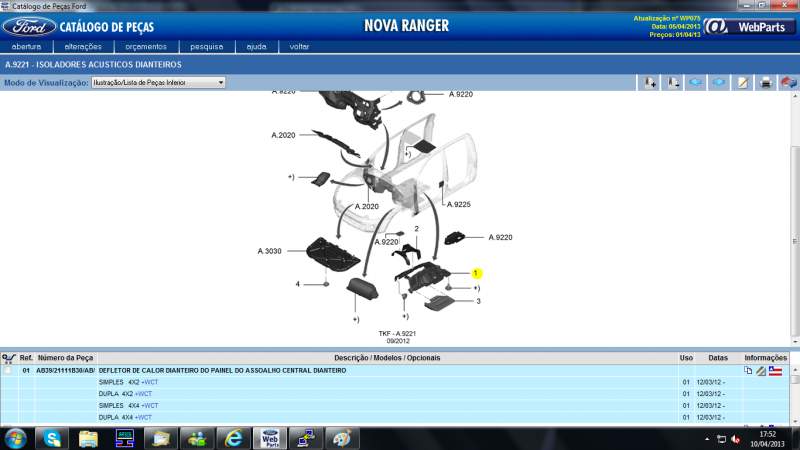The image size is (800, 450).
Task: Click callout number 3 in illustration
Action: 478,301
